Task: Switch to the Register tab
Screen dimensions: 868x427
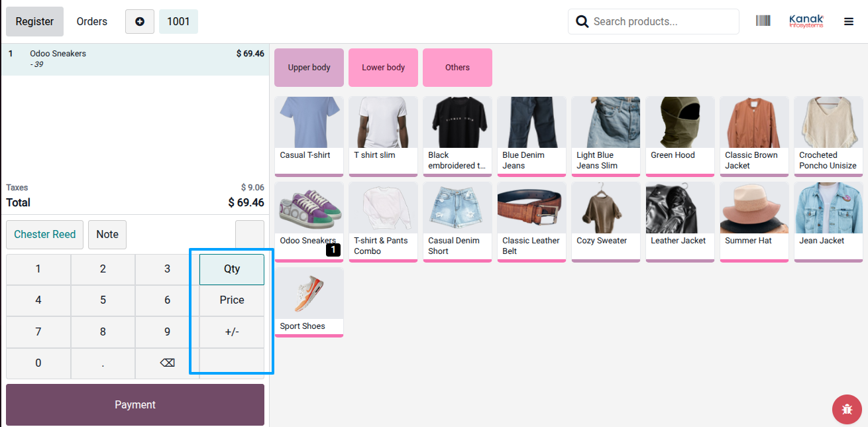Action: [35, 21]
